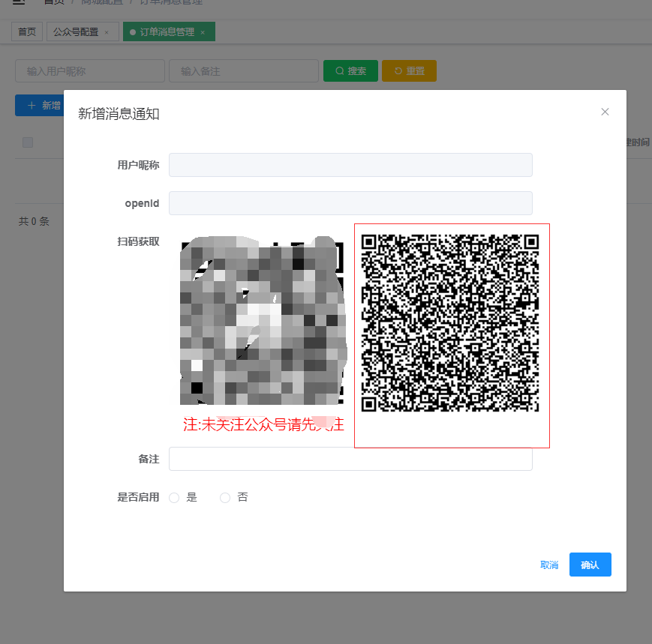652x644 pixels.
Task: Select the 否 radio button
Action: click(225, 497)
